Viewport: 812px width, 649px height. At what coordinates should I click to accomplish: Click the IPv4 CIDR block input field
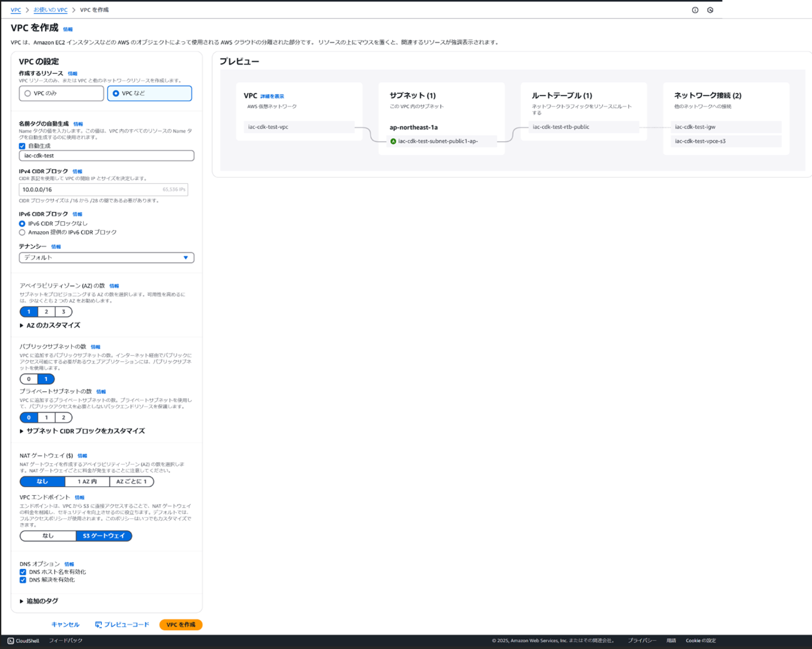(x=103, y=189)
